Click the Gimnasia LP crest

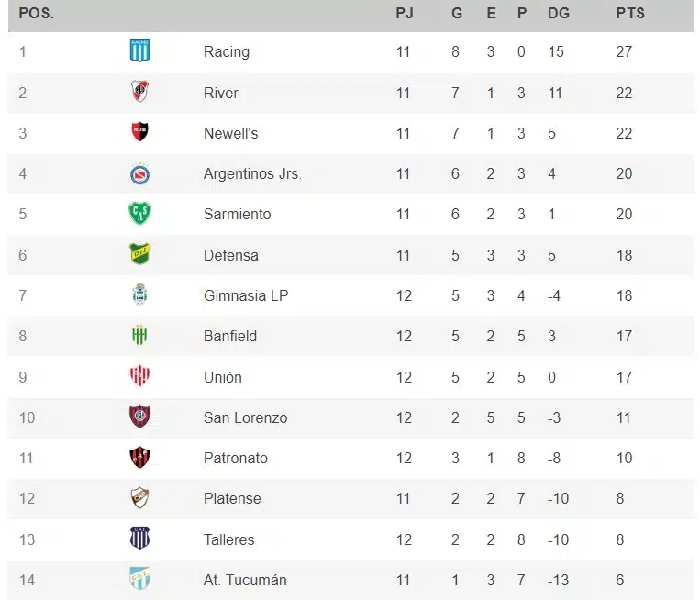pyautogui.click(x=139, y=294)
